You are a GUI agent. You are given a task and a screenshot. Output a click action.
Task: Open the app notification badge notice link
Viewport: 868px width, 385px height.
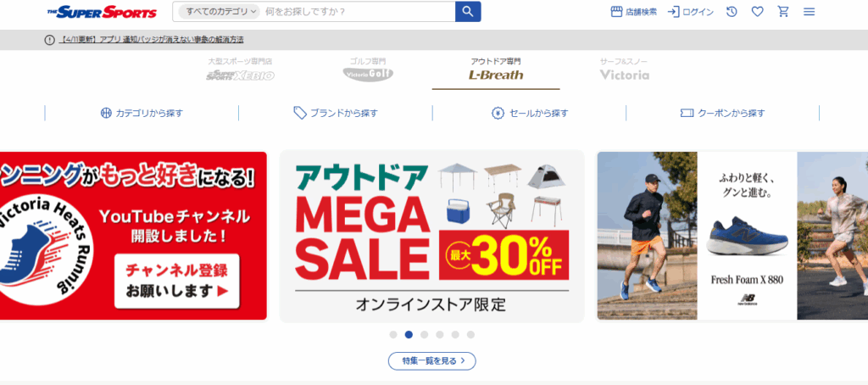[x=151, y=40]
